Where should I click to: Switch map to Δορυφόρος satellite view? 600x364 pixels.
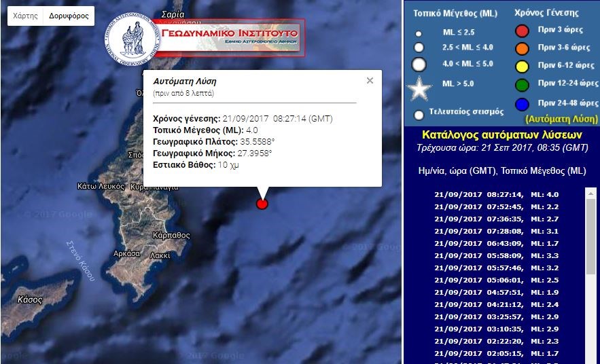click(69, 16)
